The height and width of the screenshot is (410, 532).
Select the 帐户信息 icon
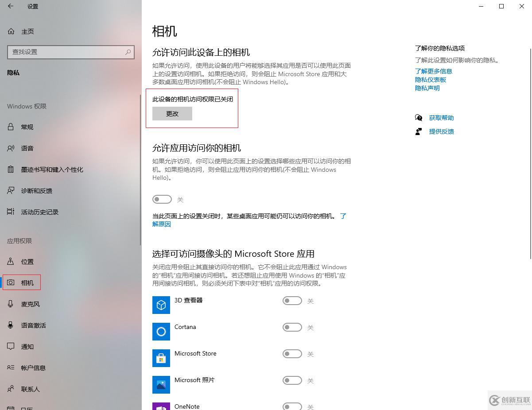tap(11, 368)
